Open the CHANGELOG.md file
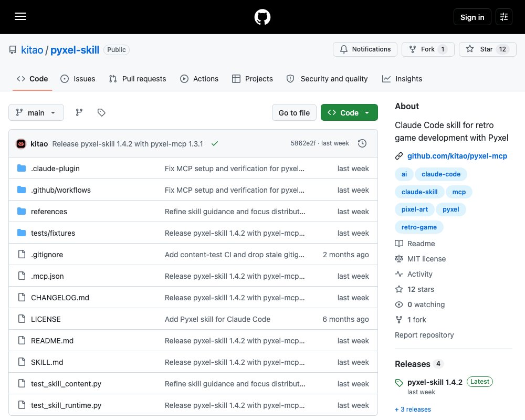This screenshot has height=420, width=525. click(60, 298)
